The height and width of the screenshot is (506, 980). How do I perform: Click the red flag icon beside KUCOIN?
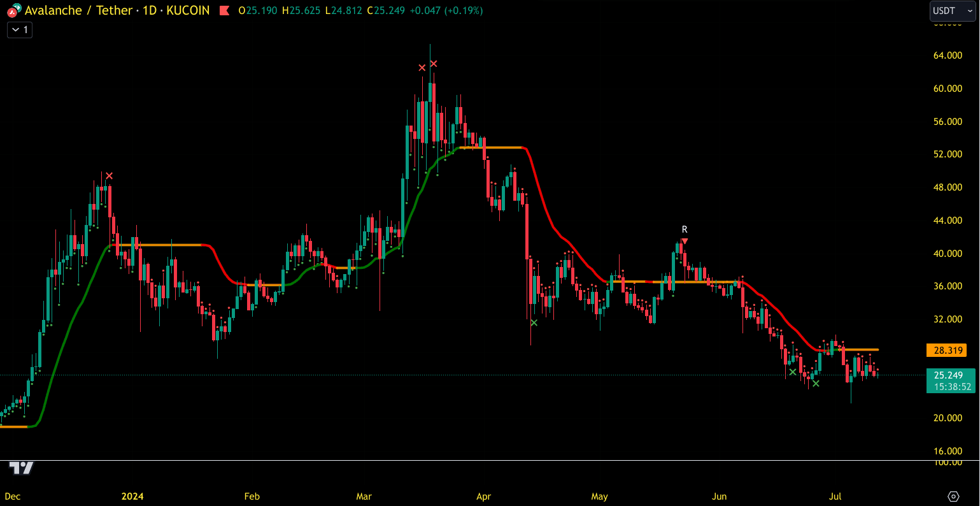coord(224,11)
